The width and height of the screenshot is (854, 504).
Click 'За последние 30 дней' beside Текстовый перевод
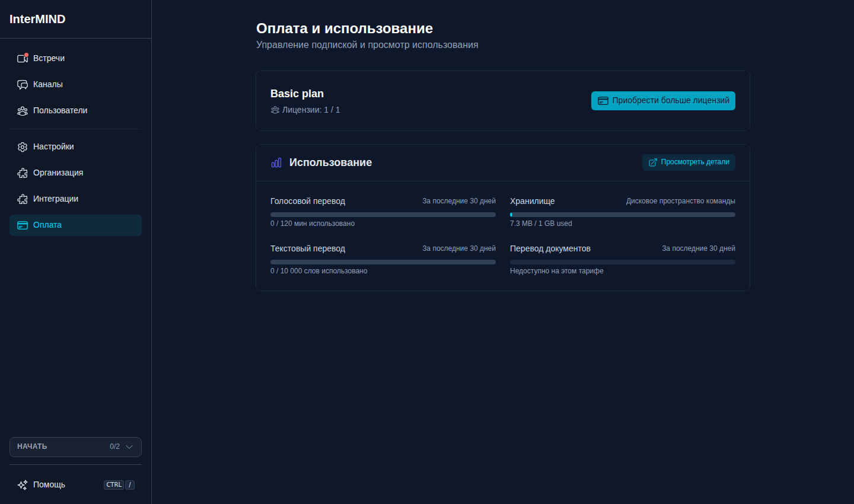459,248
